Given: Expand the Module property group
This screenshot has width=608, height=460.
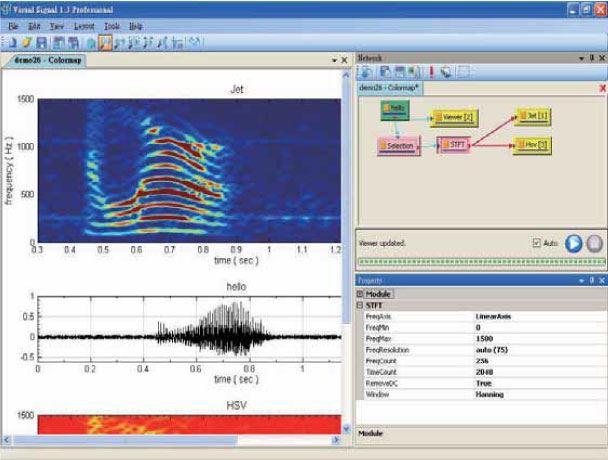Looking at the screenshot, I should pos(361,294).
